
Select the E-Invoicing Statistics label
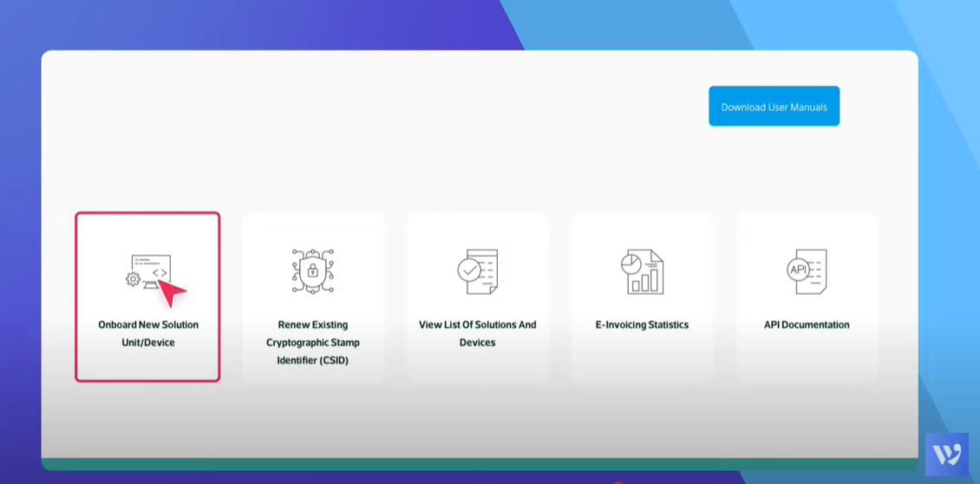(642, 324)
